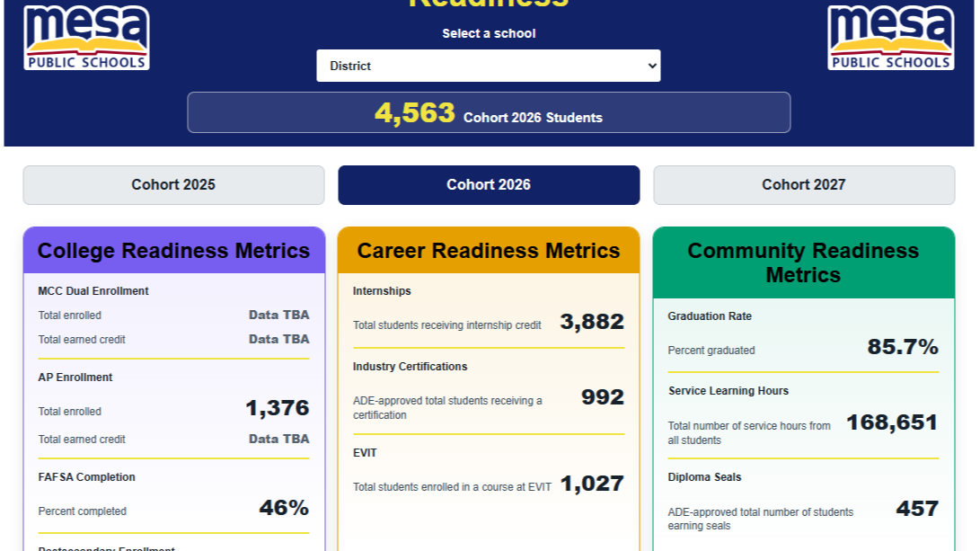Click the Service Learning Hours heading
This screenshot has width=980, height=551.
point(728,391)
